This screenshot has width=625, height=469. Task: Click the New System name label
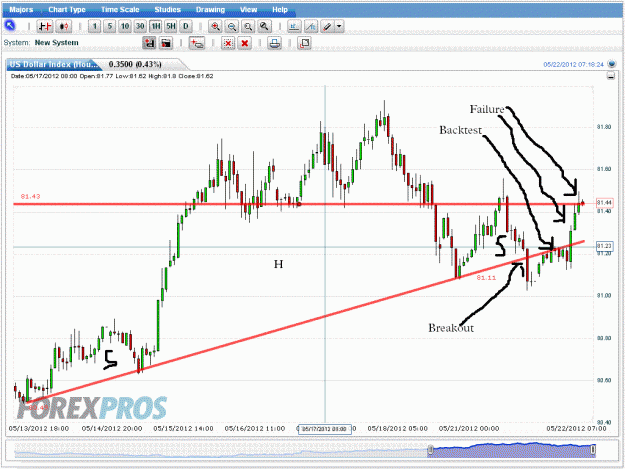click(x=57, y=43)
